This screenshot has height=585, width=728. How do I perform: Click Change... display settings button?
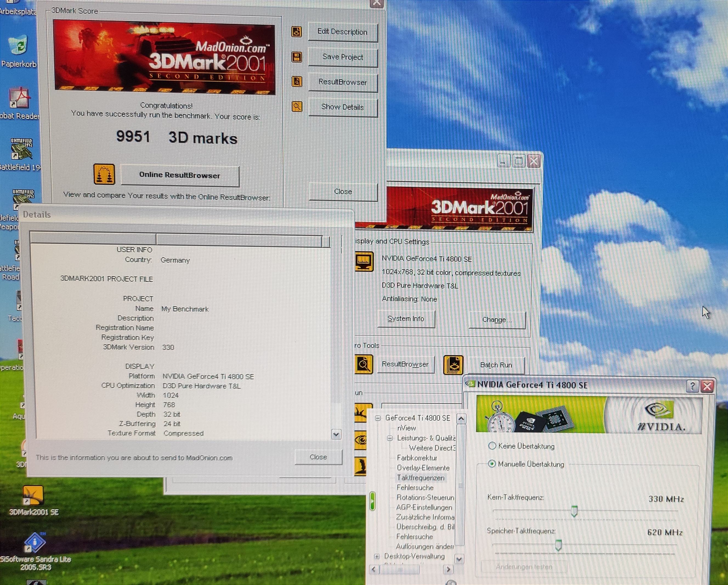coord(497,320)
